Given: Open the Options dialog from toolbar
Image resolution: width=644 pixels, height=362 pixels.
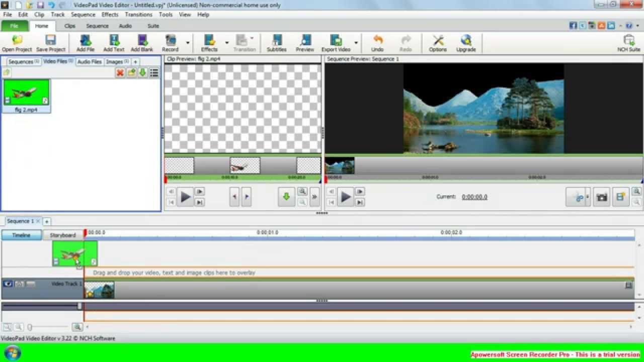Looking at the screenshot, I should (x=438, y=44).
